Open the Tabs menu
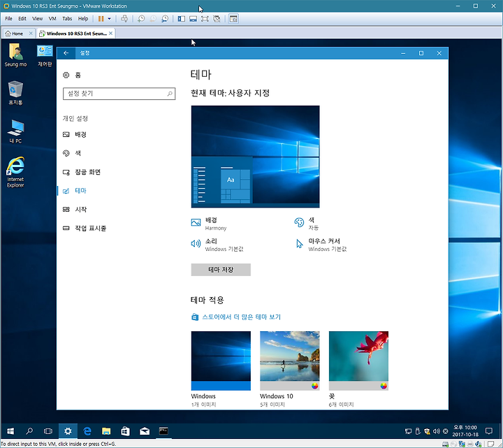The image size is (503, 448). (x=67, y=19)
